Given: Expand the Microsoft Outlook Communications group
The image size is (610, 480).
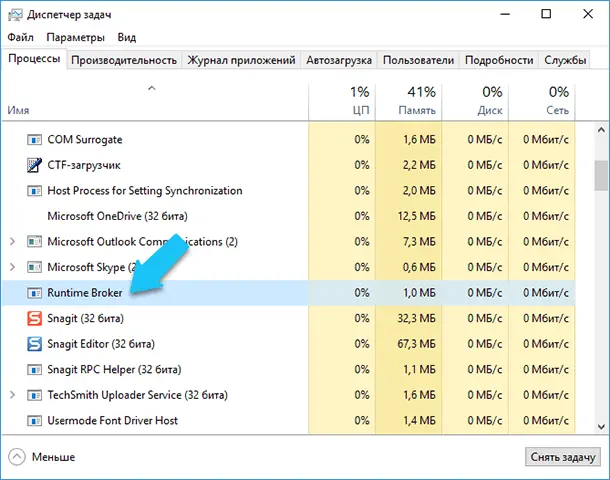Looking at the screenshot, I should point(12,242).
